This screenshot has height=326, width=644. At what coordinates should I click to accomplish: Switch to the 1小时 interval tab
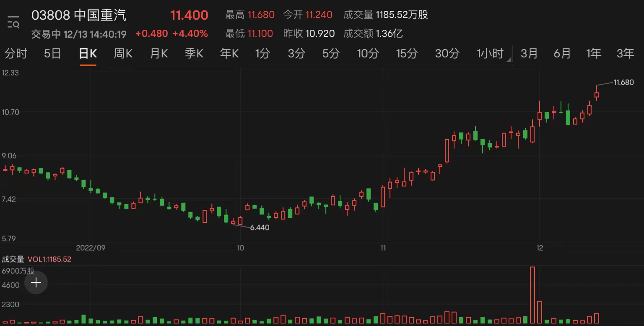[490, 54]
